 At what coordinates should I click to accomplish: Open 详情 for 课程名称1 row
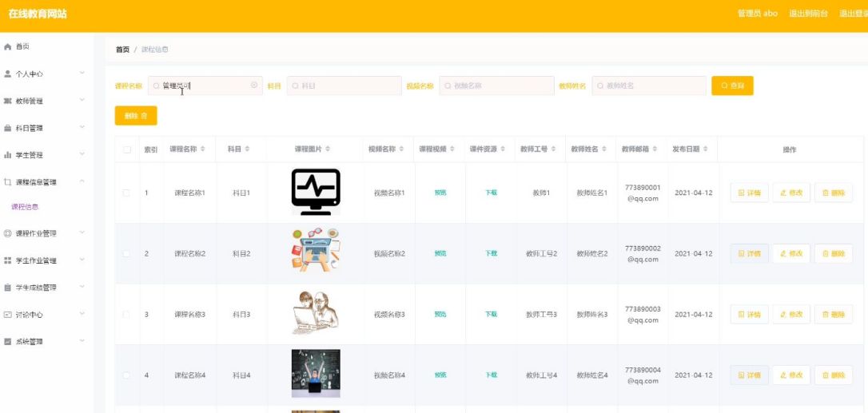[x=750, y=193]
